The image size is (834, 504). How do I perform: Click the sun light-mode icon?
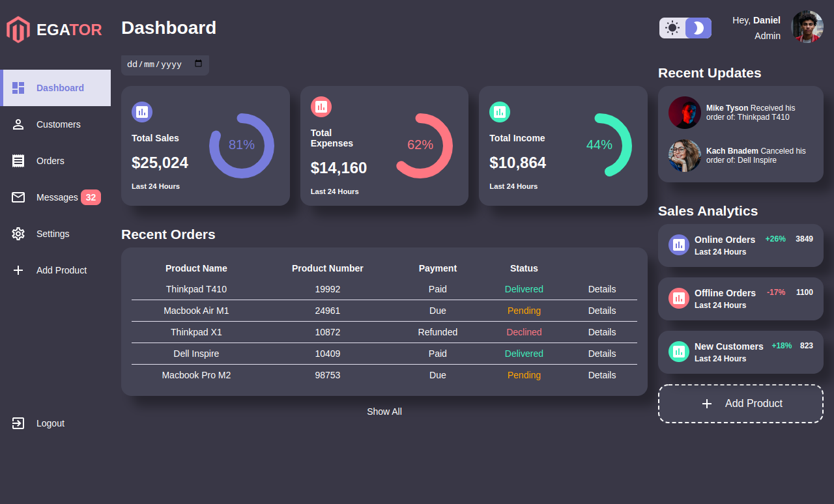672,28
